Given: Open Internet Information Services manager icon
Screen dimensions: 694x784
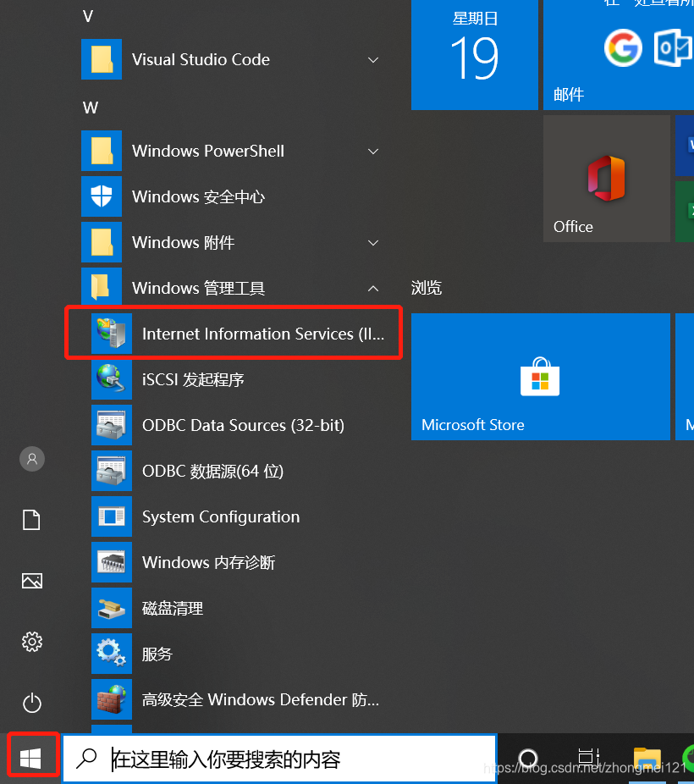Looking at the screenshot, I should click(x=112, y=334).
